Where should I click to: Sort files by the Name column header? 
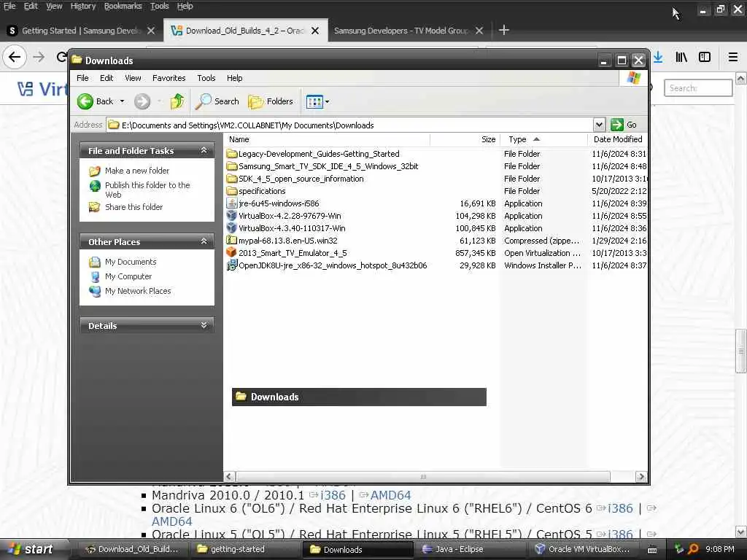(327, 139)
